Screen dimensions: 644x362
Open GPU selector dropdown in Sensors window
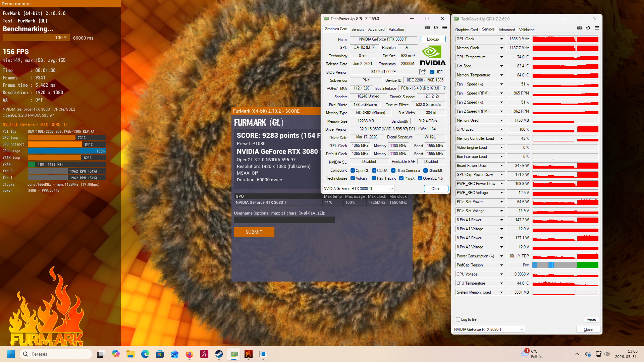point(489,329)
